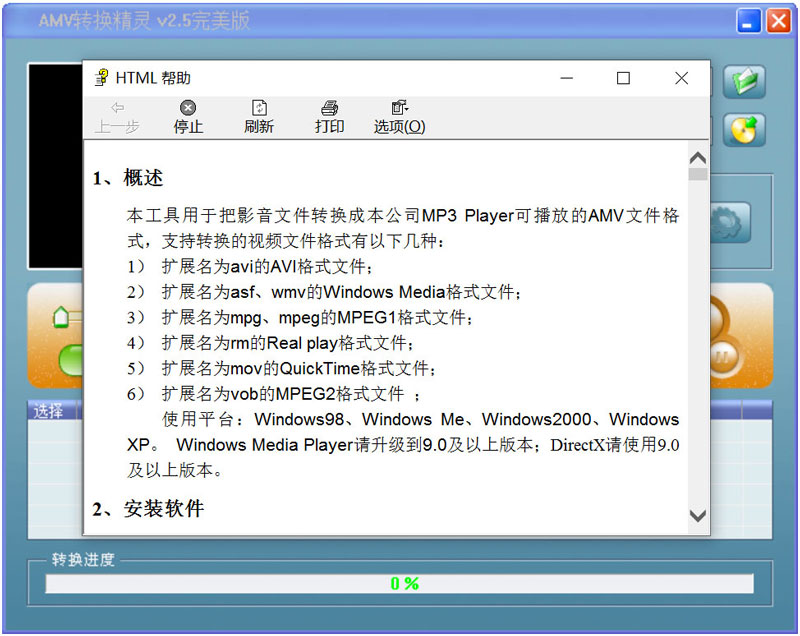Click the help scrollbar thumb
This screenshot has height=636, width=800.
[x=697, y=174]
